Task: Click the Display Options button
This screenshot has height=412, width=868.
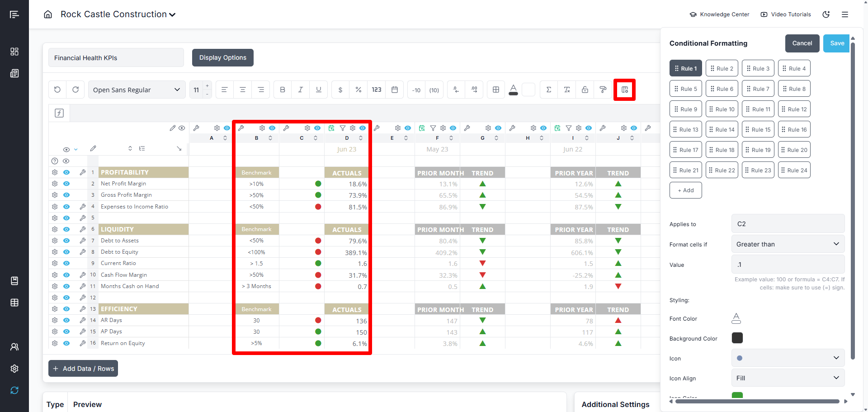Action: click(222, 57)
